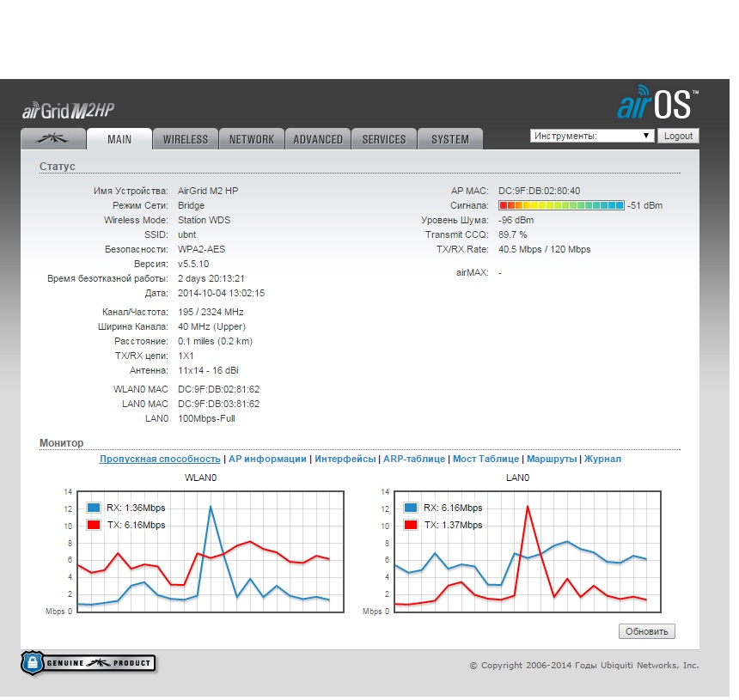Click LAN0 MAC DC:9F:DB:03:81:62
Viewport: 739px width, 700px height.
pos(218,404)
